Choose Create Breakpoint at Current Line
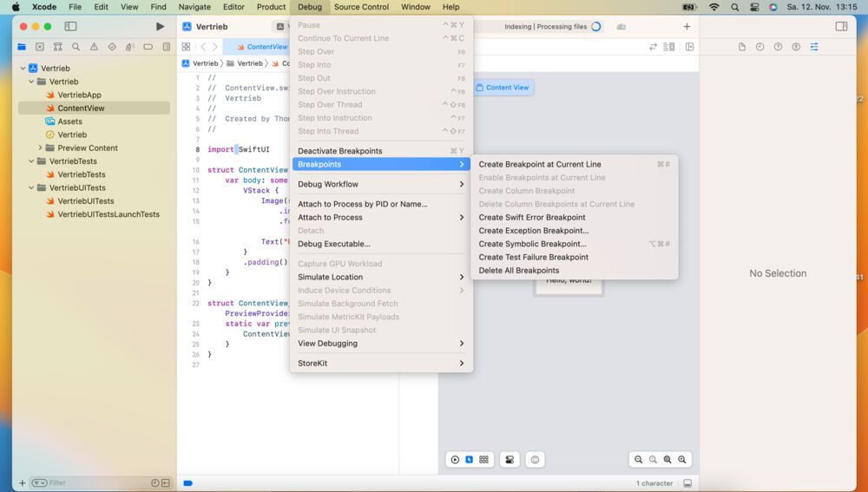This screenshot has height=492, width=868. coord(575,164)
